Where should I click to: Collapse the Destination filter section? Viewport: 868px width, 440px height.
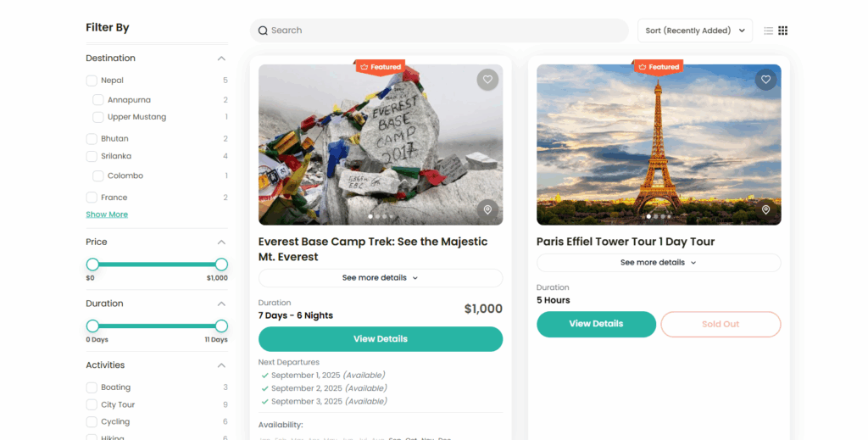click(221, 58)
